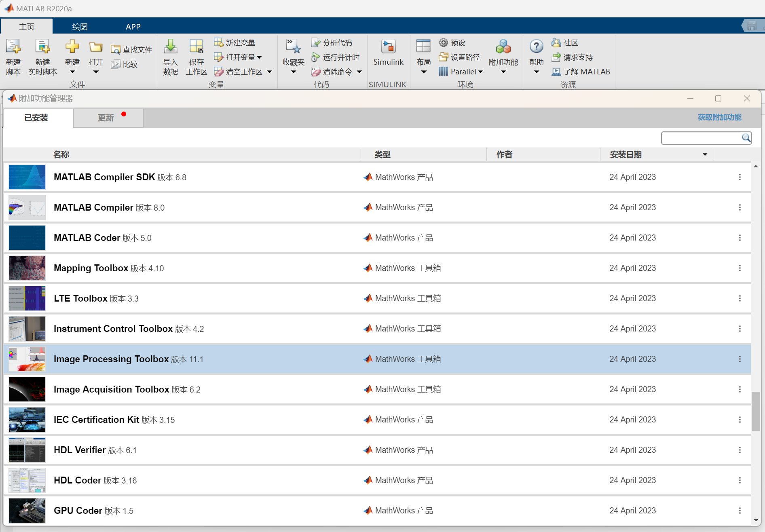Viewport: 765px width, 532px height.
Task: Click the scrollbar up arrow in add-on list
Action: click(756, 166)
